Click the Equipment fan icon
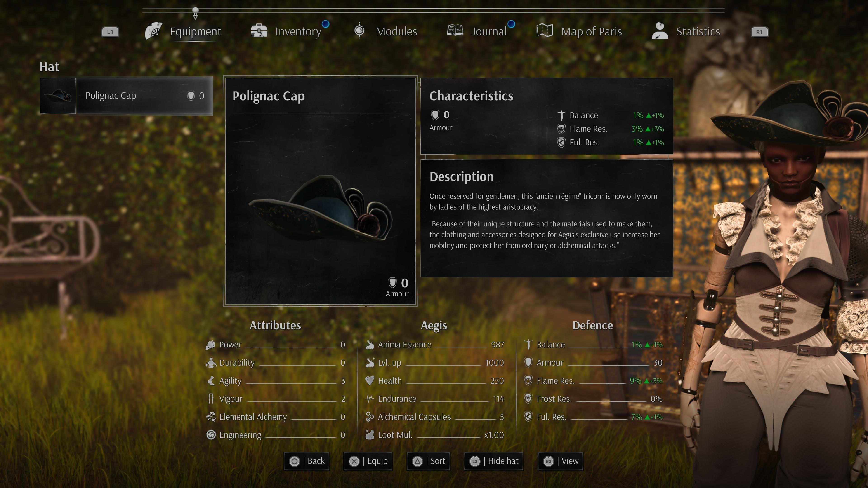The image size is (868, 488). click(x=154, y=31)
